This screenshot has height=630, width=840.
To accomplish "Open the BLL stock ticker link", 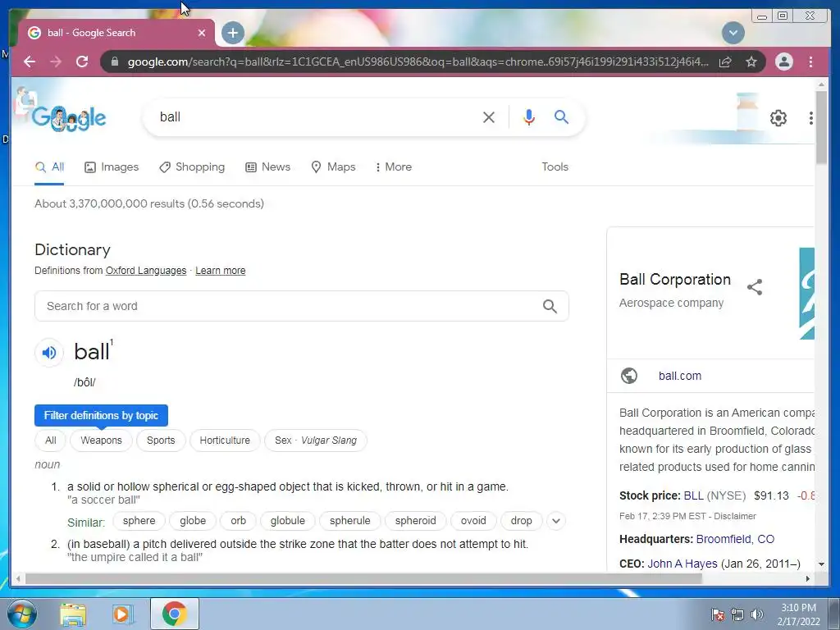I will [694, 495].
